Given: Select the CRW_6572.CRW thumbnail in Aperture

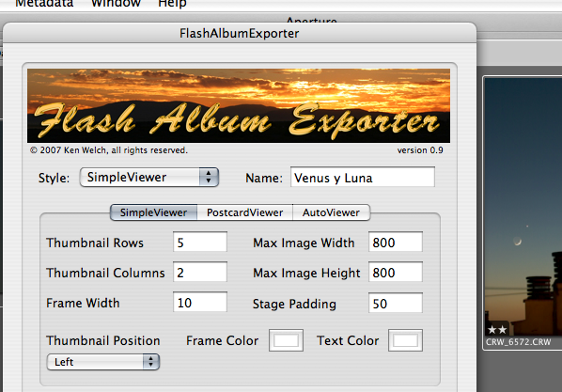Looking at the screenshot, I should (x=523, y=206).
